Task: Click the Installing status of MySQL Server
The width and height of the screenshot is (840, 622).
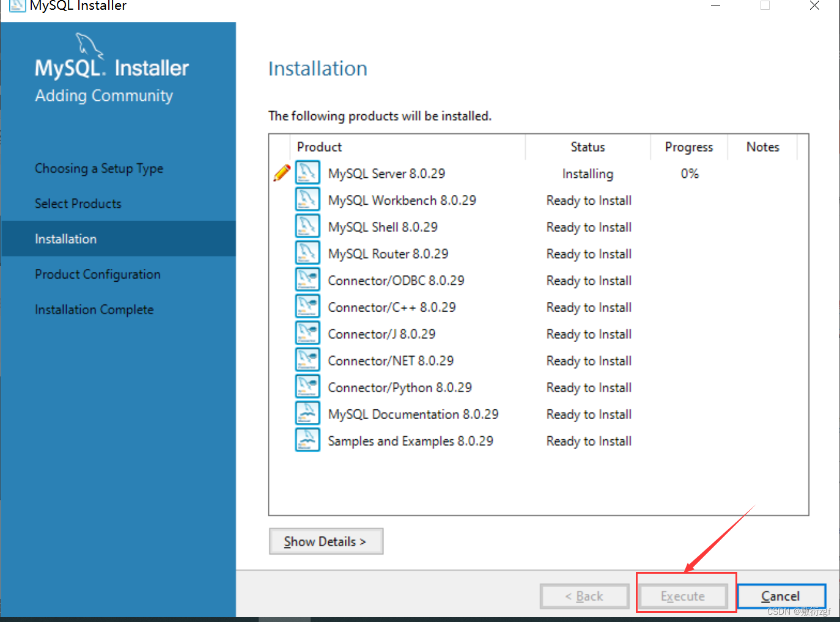Action: tap(588, 174)
